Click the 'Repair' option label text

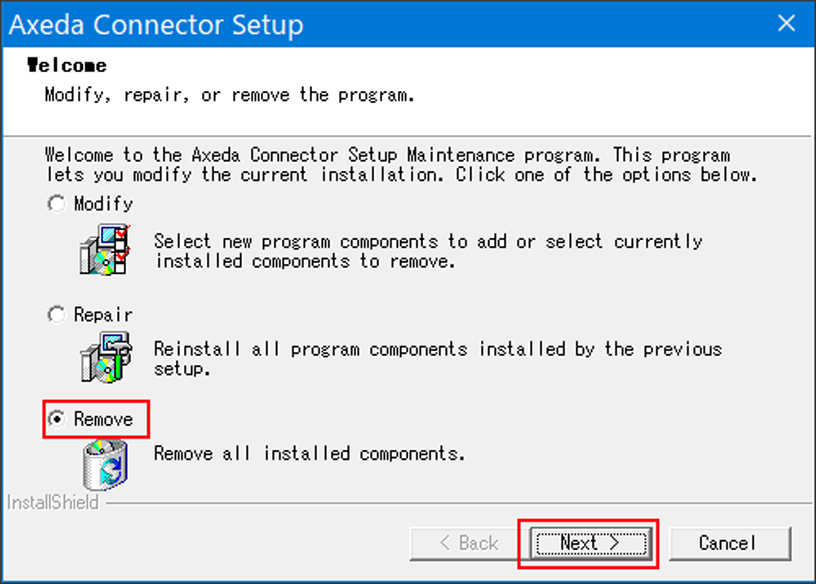[x=103, y=314]
